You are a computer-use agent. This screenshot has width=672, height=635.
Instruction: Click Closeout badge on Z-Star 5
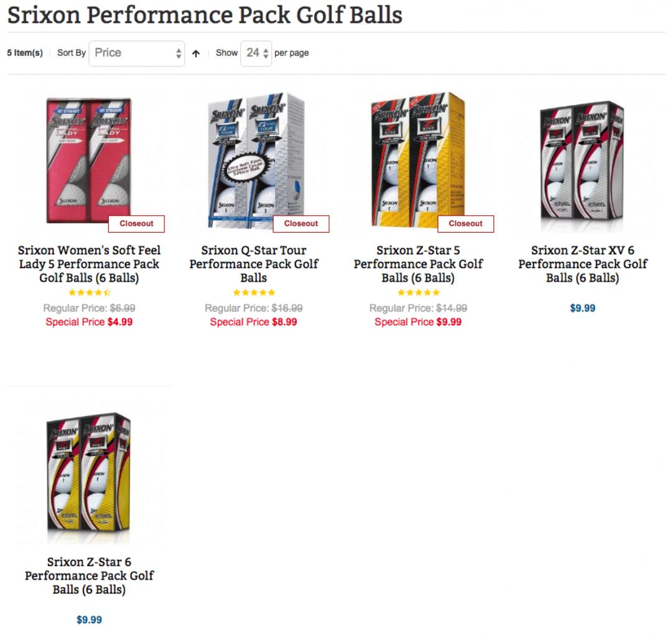point(465,224)
